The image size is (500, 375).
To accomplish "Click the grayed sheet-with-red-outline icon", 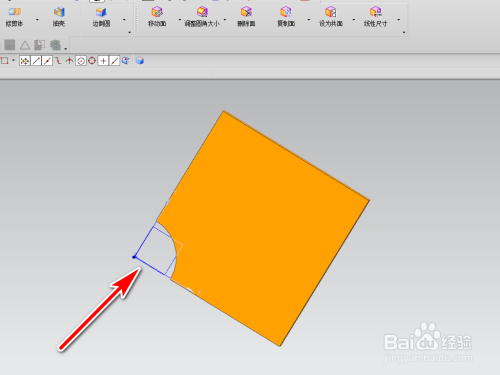I will click(40, 45).
